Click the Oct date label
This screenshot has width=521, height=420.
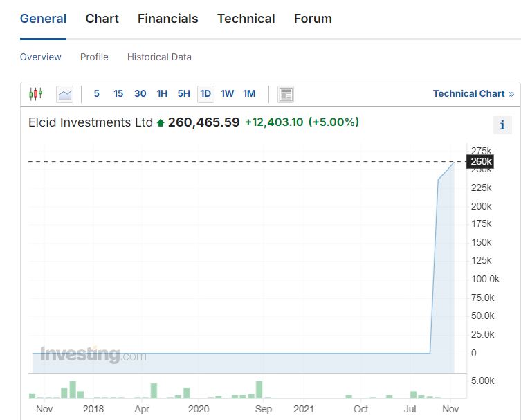[361, 409]
